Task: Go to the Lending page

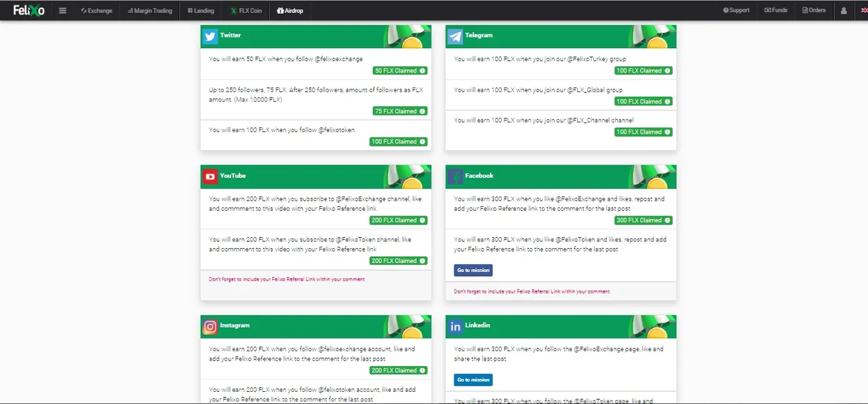Action: 201,11
